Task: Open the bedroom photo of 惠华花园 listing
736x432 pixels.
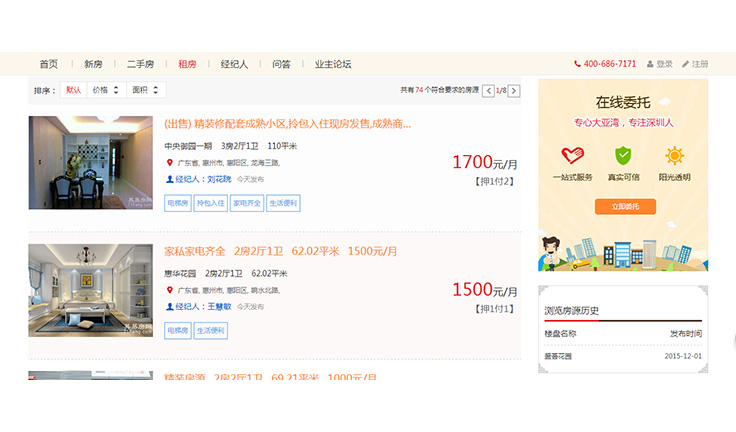Action: (x=91, y=290)
